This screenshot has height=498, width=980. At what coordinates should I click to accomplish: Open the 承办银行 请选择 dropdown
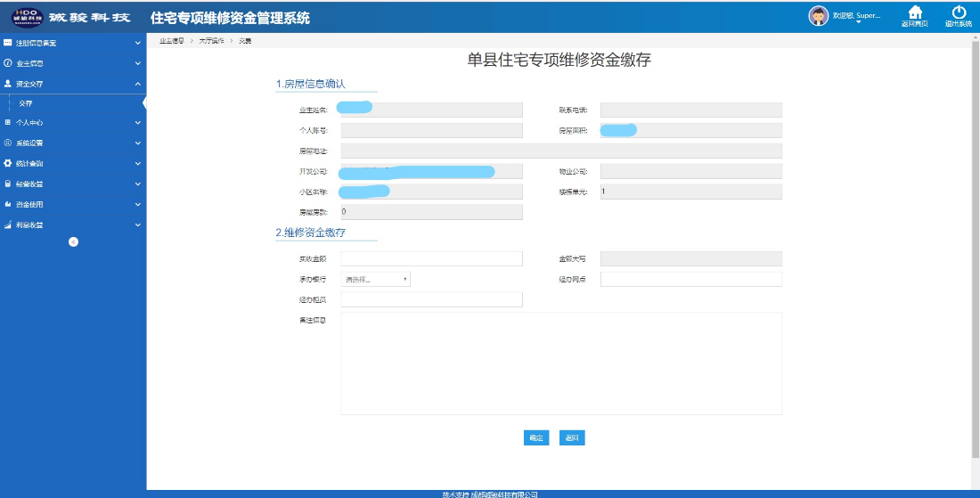376,280
